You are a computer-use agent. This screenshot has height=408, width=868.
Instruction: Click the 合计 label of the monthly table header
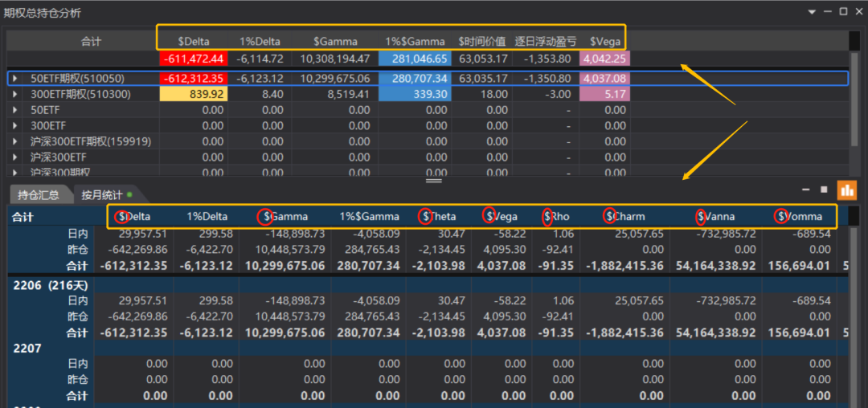click(x=23, y=217)
